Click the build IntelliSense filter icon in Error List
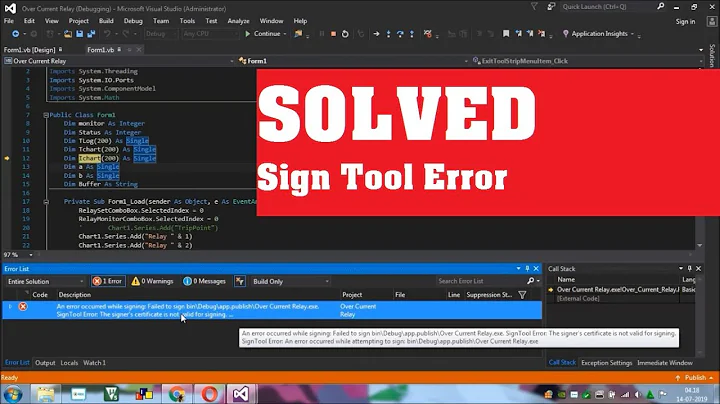Image resolution: width=720 pixels, height=404 pixels. coord(240,281)
